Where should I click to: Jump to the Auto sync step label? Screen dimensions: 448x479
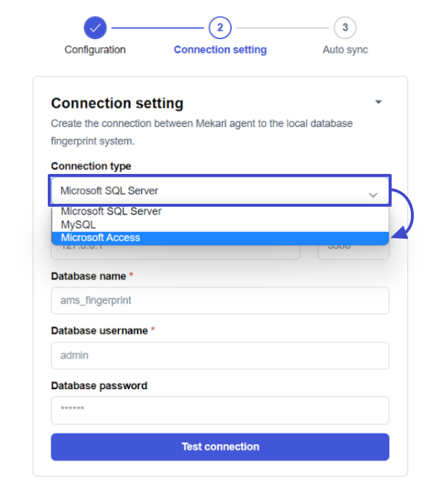tap(345, 49)
